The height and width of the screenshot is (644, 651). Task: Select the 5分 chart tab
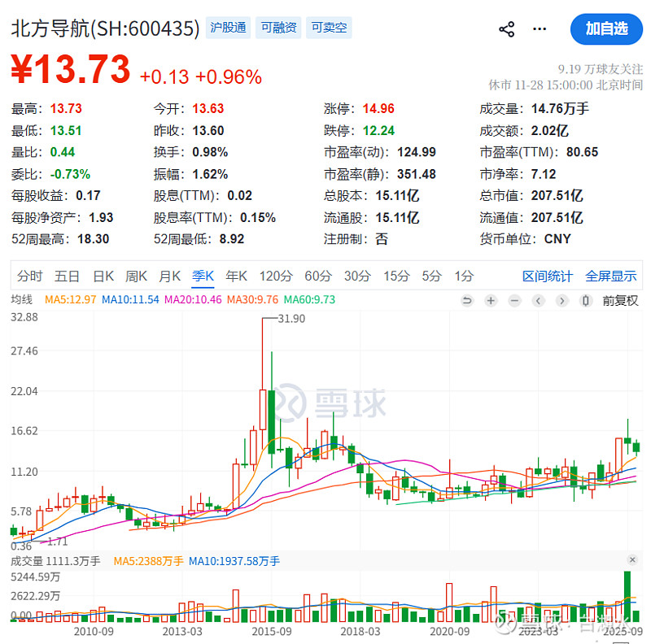[x=431, y=276]
